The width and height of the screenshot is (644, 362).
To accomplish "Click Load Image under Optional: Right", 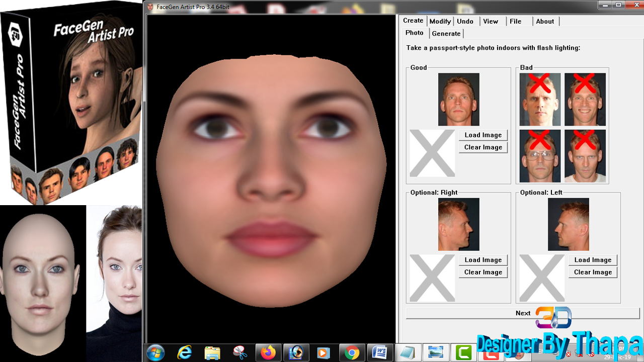I will 483,260.
